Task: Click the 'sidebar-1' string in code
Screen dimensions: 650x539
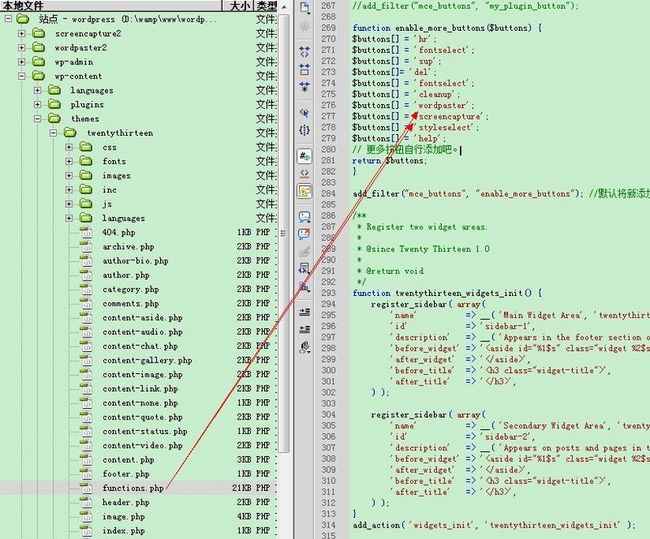Action: (505, 326)
